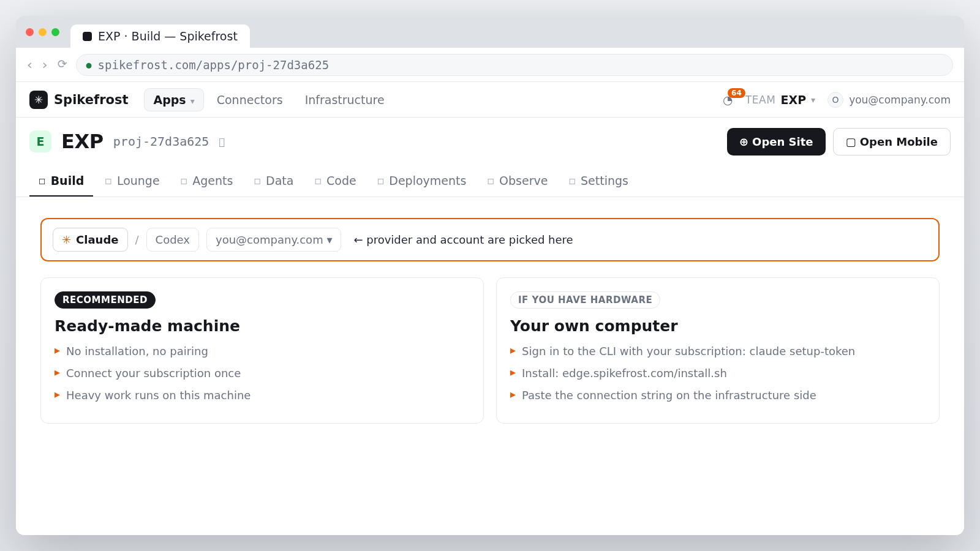
Task: Click the proj-27d3a625 project ID text
Action: (161, 142)
